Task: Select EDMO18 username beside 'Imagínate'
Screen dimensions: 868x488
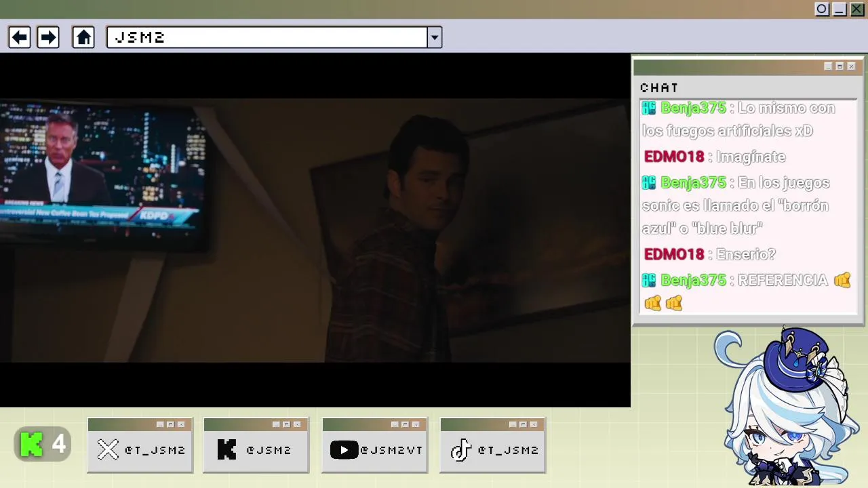Action: [674, 157]
